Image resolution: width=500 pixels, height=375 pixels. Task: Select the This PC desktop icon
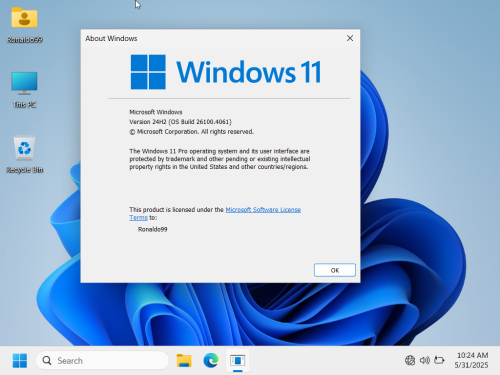[x=24, y=90]
